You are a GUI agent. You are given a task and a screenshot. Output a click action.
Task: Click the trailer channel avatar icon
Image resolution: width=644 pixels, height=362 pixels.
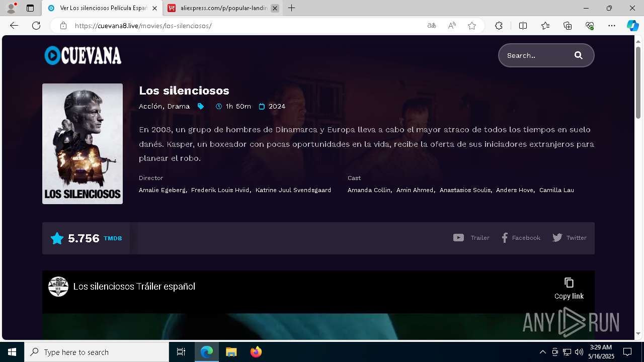[x=58, y=287]
